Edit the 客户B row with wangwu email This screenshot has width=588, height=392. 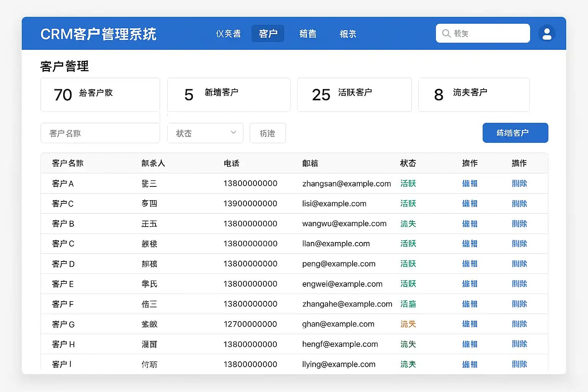(x=469, y=224)
